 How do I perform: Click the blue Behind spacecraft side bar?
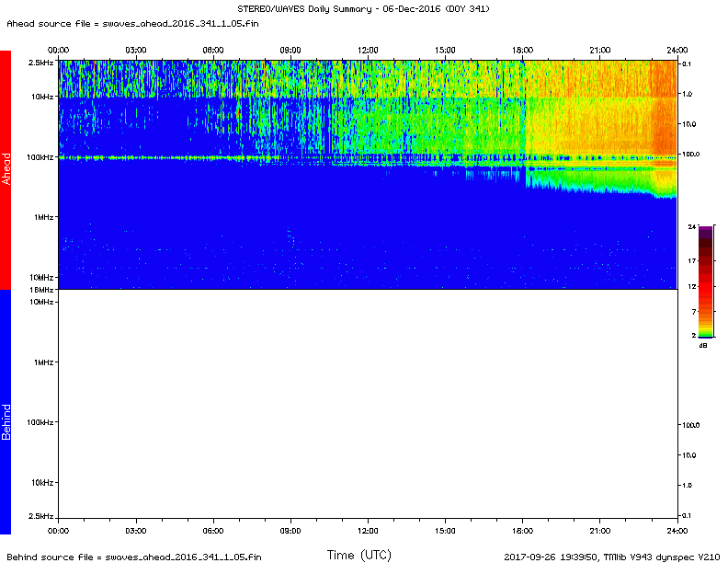[x=6, y=412]
